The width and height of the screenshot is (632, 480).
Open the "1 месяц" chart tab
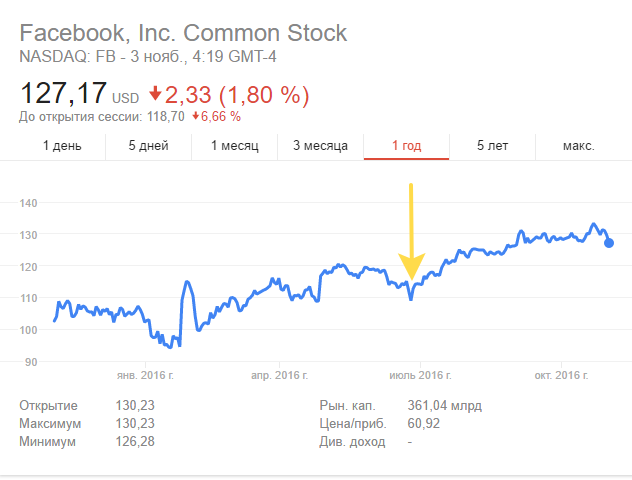pyautogui.click(x=234, y=146)
